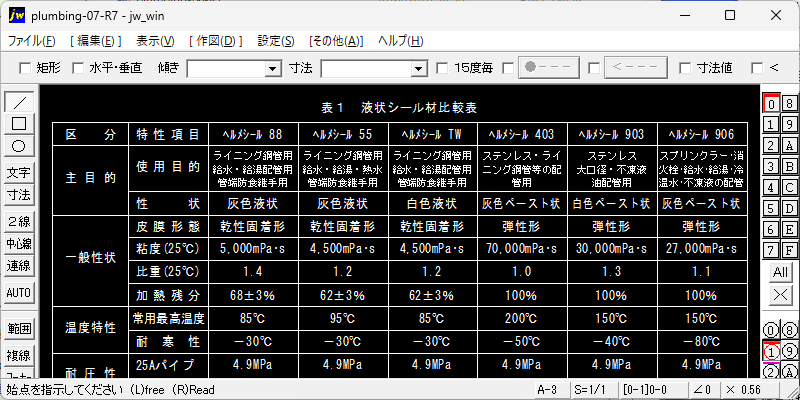The width and height of the screenshot is (800, 400).
Task: Tick the < checkbox at toolbar end
Action: tap(758, 68)
